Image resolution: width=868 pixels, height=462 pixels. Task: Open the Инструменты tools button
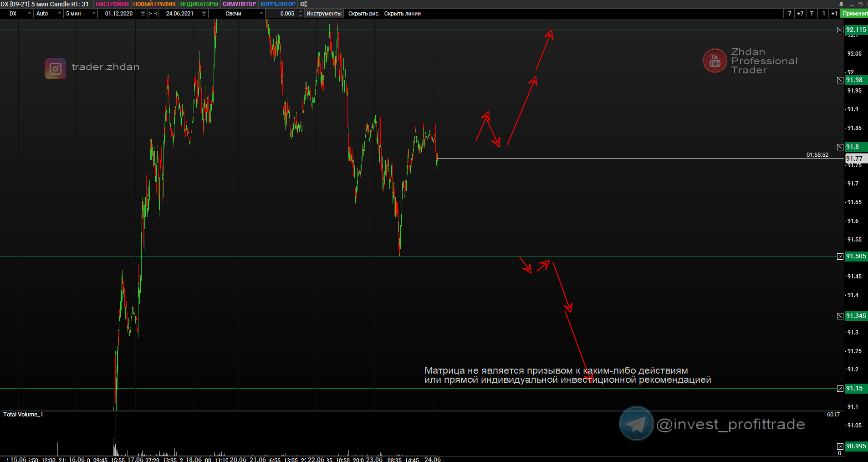[x=324, y=14]
